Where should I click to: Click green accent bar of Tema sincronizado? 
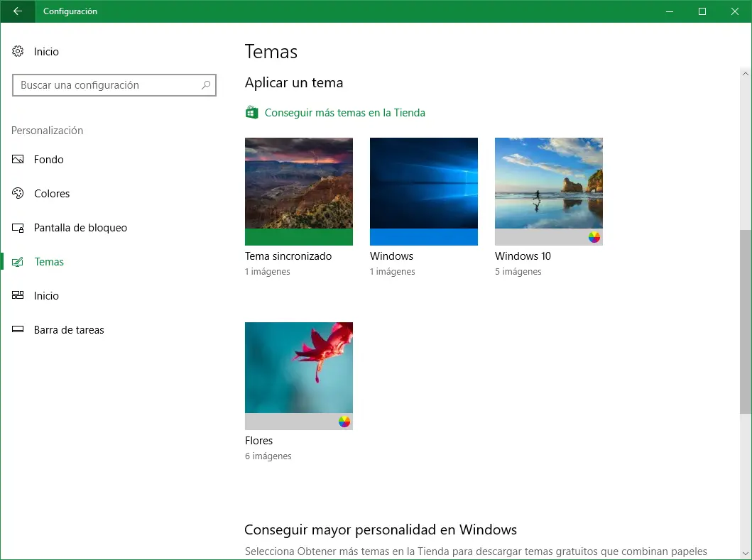[299, 237]
